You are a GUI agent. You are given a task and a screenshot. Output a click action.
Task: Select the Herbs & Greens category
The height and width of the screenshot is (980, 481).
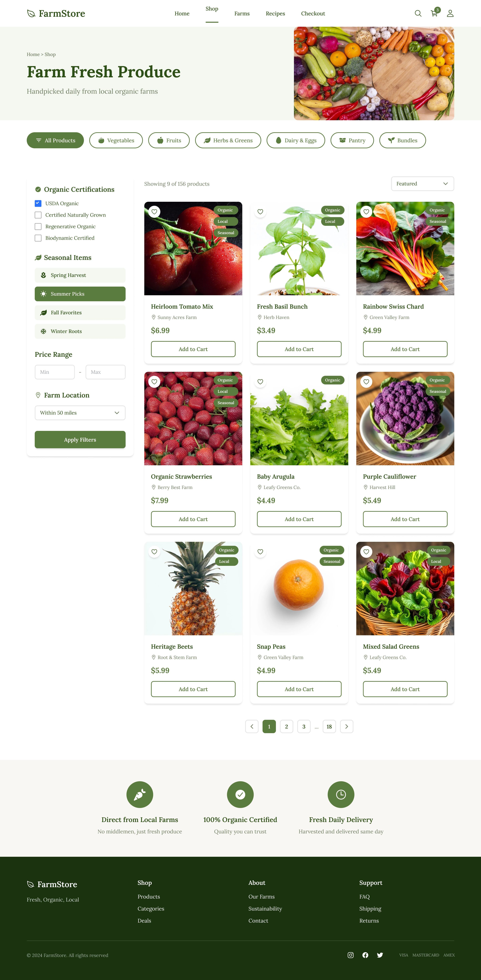[228, 140]
